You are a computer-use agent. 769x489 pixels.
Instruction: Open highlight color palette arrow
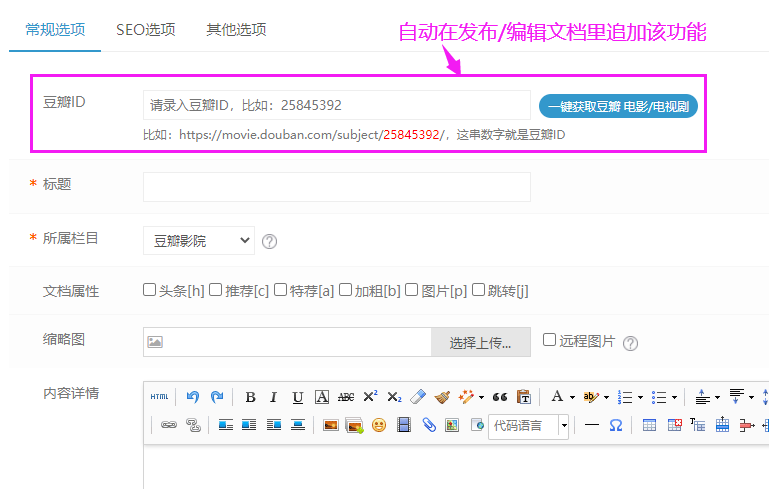606,397
